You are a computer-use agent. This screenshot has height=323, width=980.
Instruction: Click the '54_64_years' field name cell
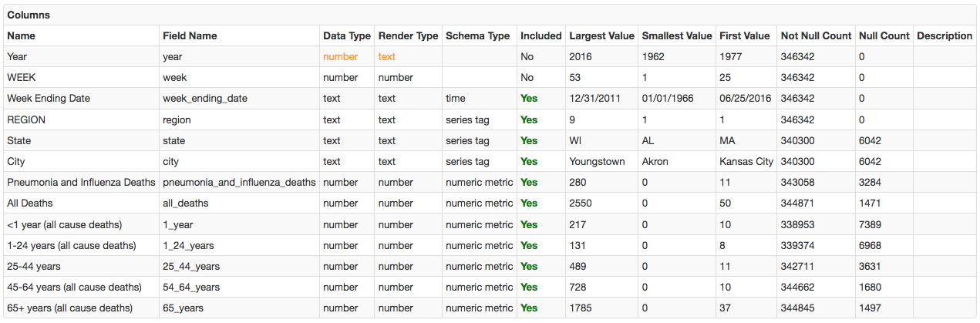[x=191, y=288]
